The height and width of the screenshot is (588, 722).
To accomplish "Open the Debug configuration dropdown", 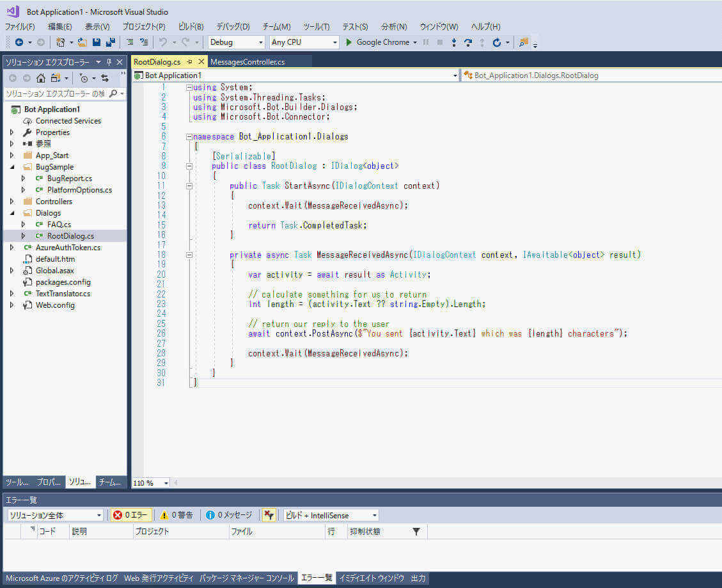I will [x=236, y=42].
